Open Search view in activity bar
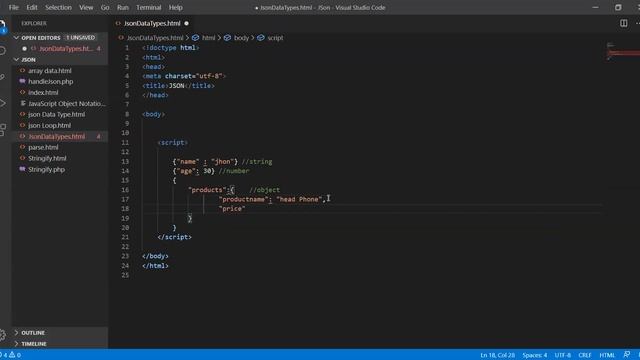Screen dimensions: 640x360 point(2,51)
